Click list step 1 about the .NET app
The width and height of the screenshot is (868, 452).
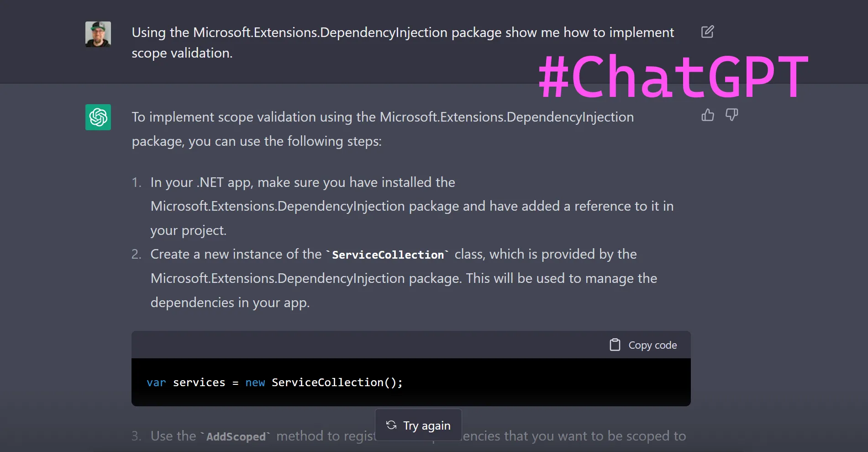411,206
